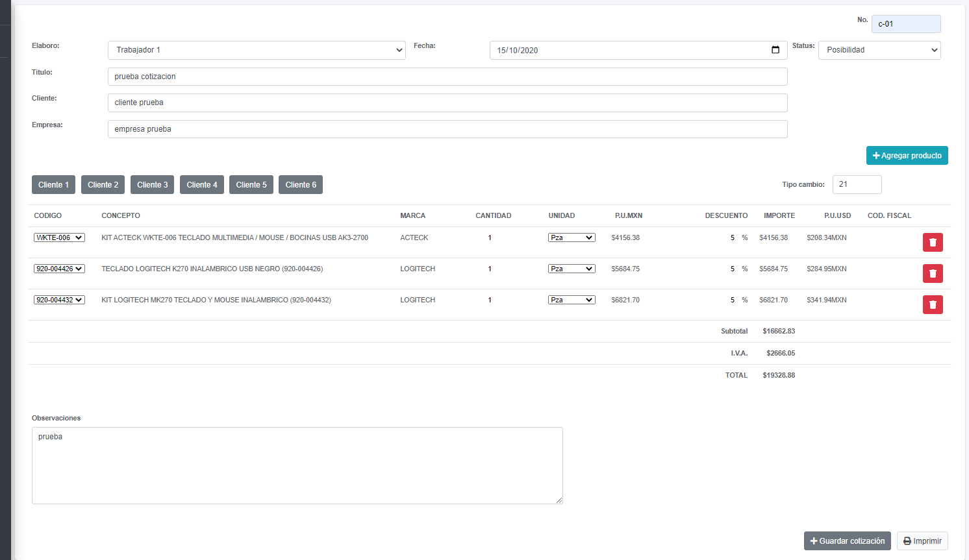Open the WKTE-006 codigo dropdown
The width and height of the screenshot is (969, 560).
[59, 237]
